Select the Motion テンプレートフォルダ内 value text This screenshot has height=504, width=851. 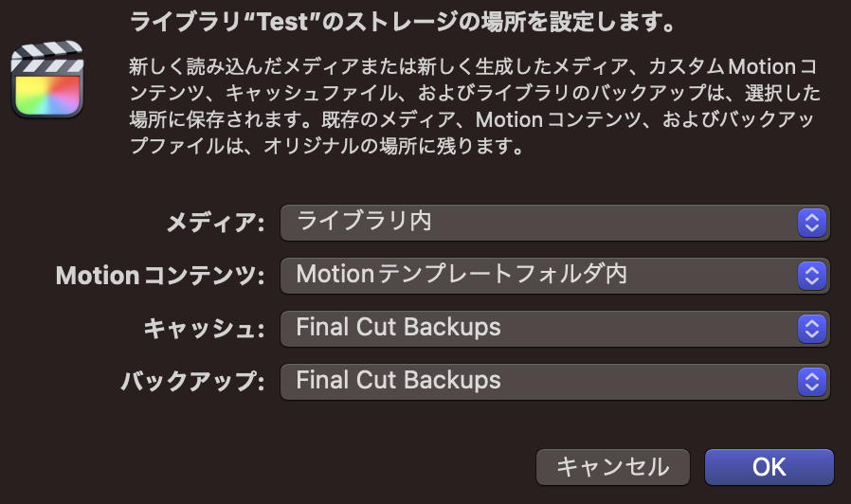tap(462, 274)
